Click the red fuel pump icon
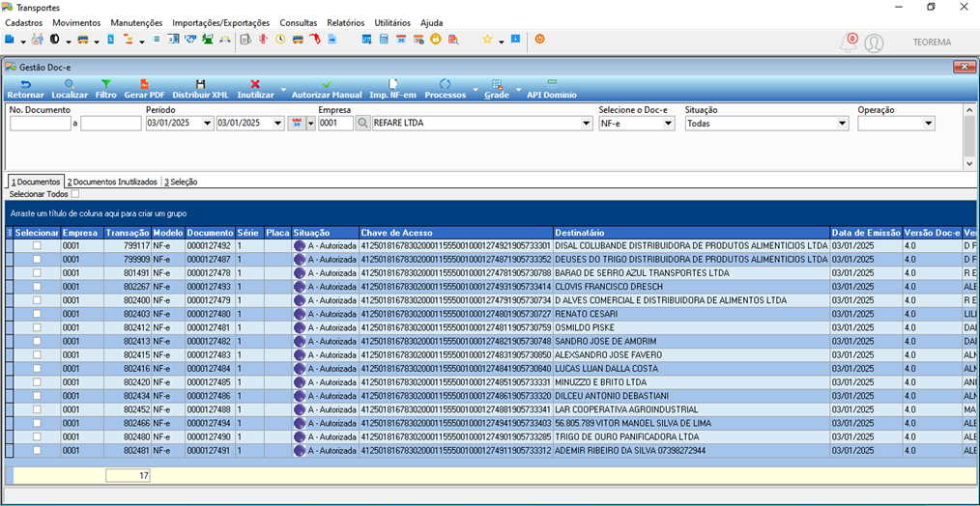The width and height of the screenshot is (980, 506). 315,40
